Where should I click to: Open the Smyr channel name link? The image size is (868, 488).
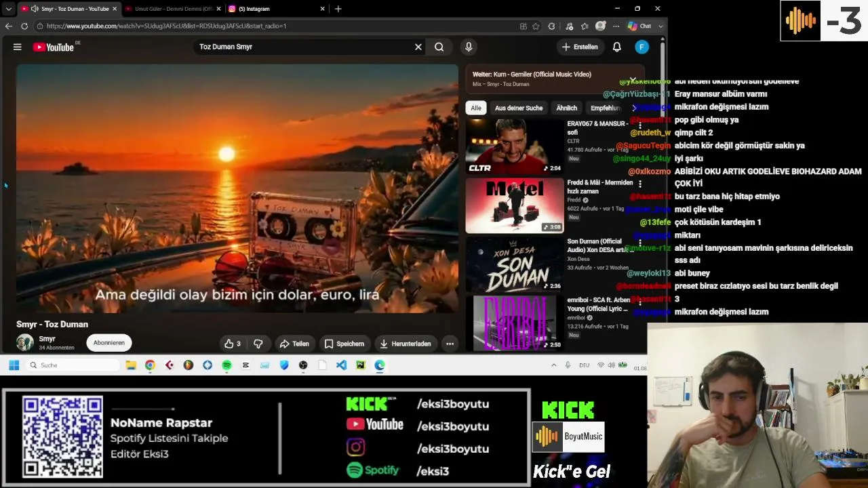[47, 339]
